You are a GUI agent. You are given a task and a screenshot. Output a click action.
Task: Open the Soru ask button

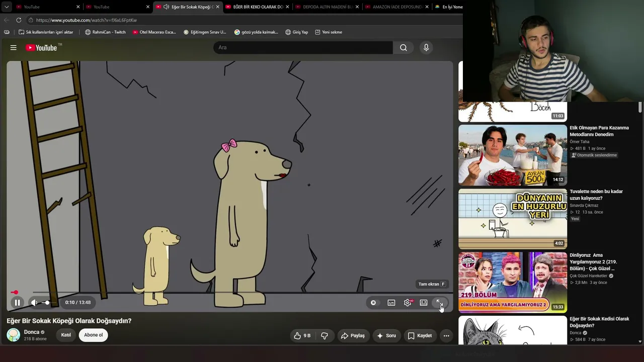[386, 336]
